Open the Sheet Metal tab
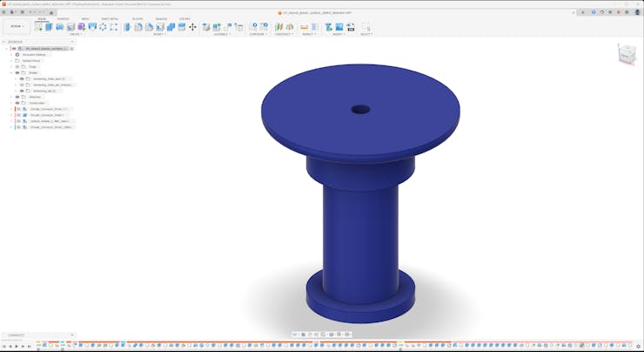Viewport: 644px width, 352px height. tap(111, 18)
